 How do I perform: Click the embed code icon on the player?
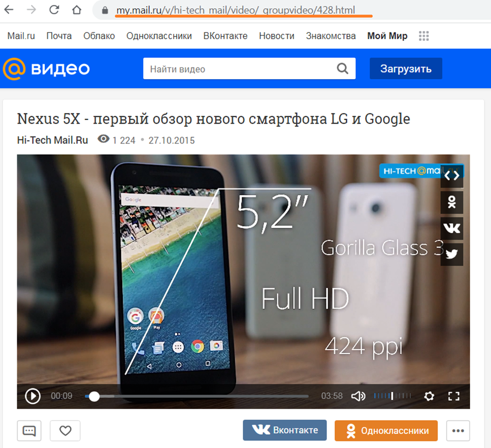coord(452,176)
